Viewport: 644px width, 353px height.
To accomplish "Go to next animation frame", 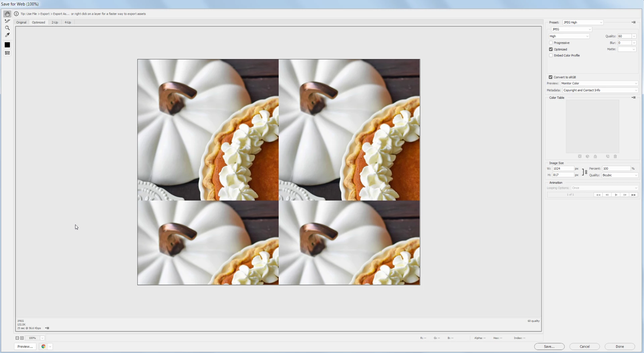I will point(625,195).
